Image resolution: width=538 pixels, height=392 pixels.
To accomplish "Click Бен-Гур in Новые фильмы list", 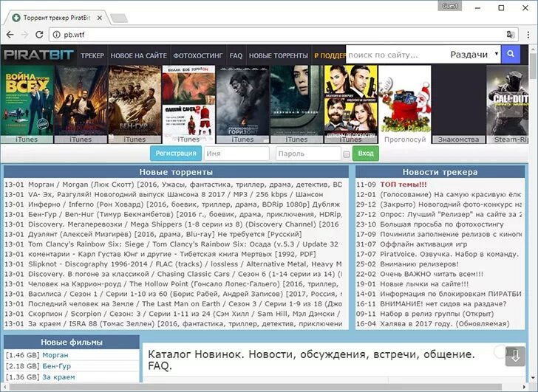I will point(57,366).
